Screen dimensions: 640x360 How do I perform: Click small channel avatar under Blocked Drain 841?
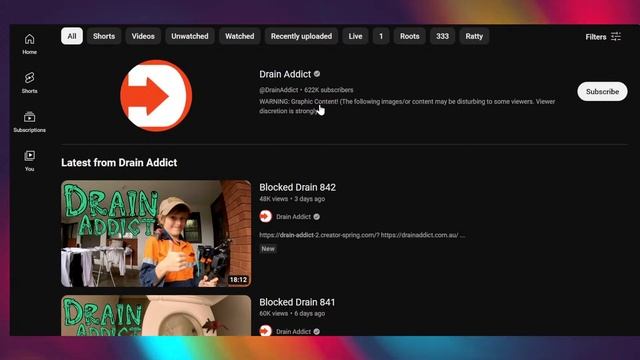[x=266, y=331]
